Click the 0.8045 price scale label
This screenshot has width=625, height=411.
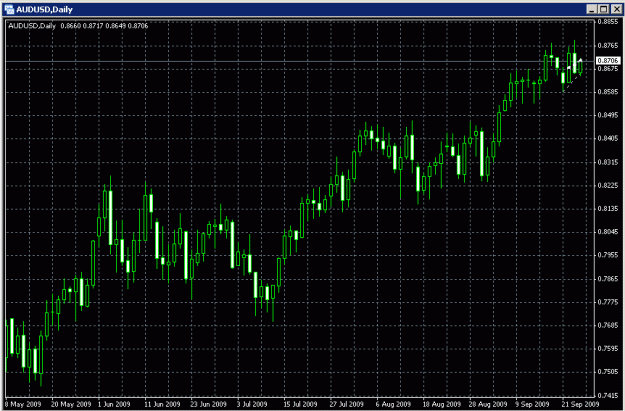[x=608, y=232]
